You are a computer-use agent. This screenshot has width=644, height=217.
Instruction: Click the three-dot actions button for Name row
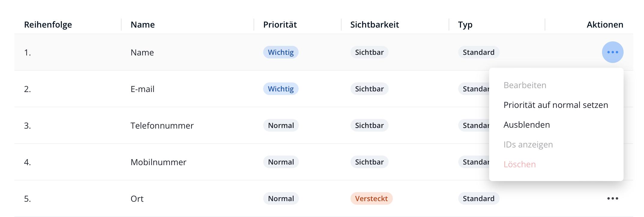point(612,52)
